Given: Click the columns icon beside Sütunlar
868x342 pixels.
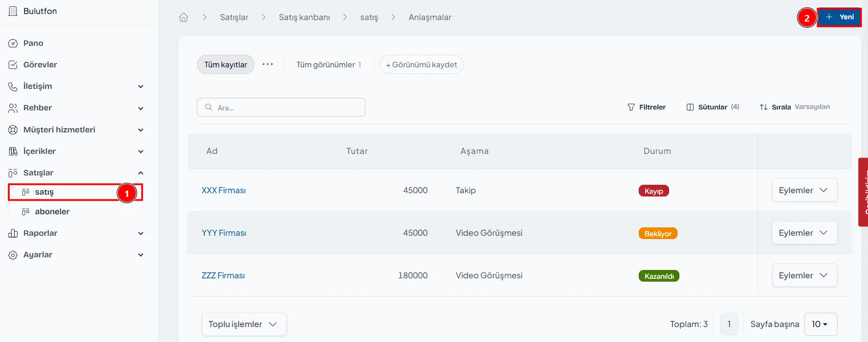Looking at the screenshot, I should point(690,107).
